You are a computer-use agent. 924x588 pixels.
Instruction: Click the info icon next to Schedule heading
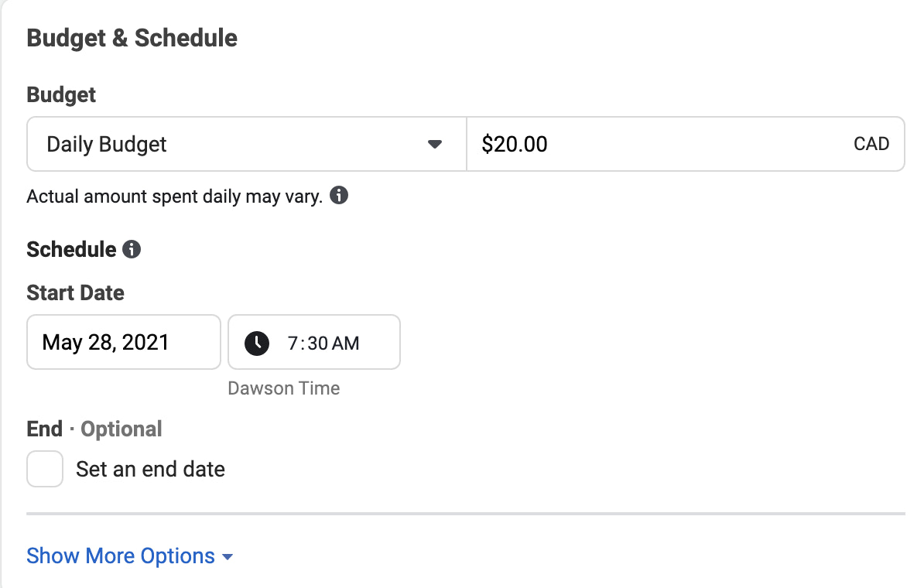coord(132,249)
